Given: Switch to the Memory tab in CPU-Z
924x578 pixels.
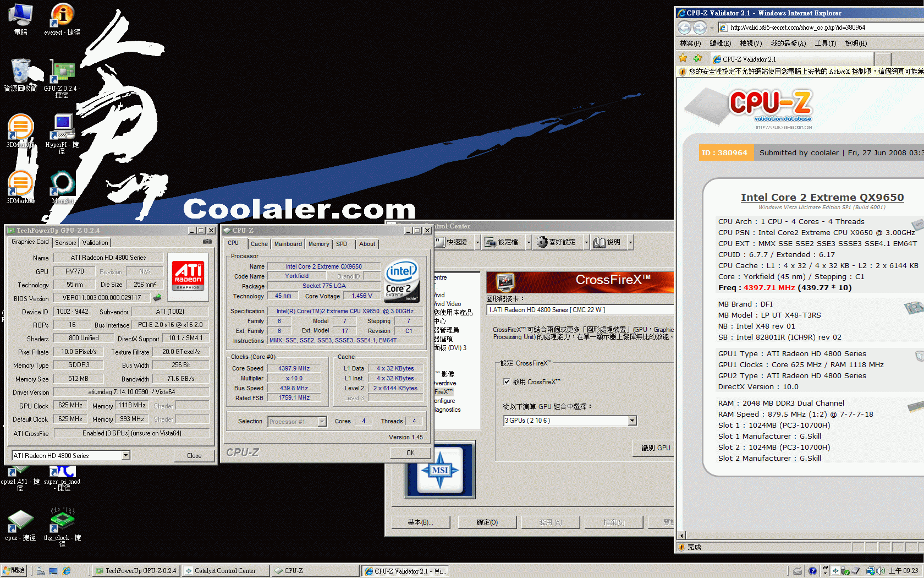Looking at the screenshot, I should (318, 244).
